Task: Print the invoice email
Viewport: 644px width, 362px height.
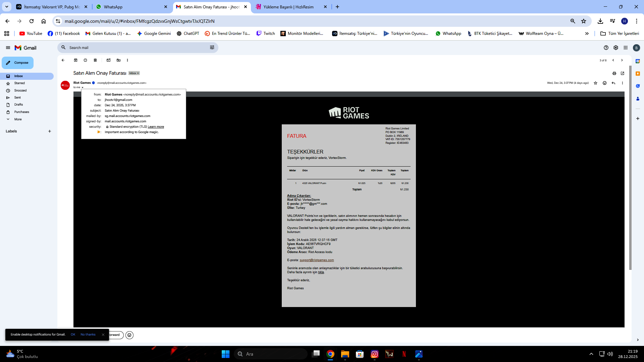Action: point(614,73)
